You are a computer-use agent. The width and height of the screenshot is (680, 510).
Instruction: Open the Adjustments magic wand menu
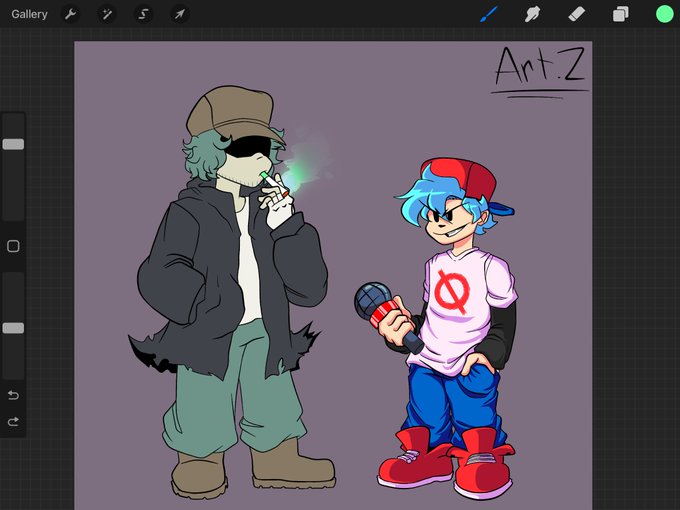pos(107,14)
